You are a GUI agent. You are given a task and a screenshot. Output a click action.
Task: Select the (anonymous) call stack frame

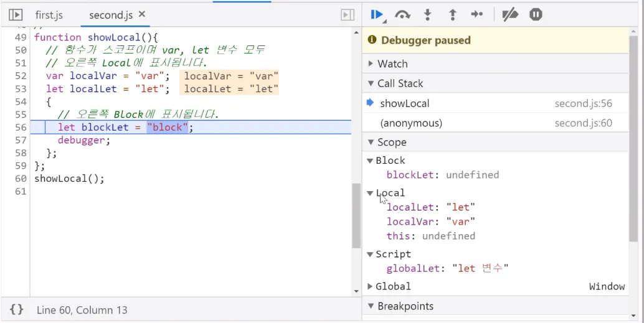click(411, 123)
